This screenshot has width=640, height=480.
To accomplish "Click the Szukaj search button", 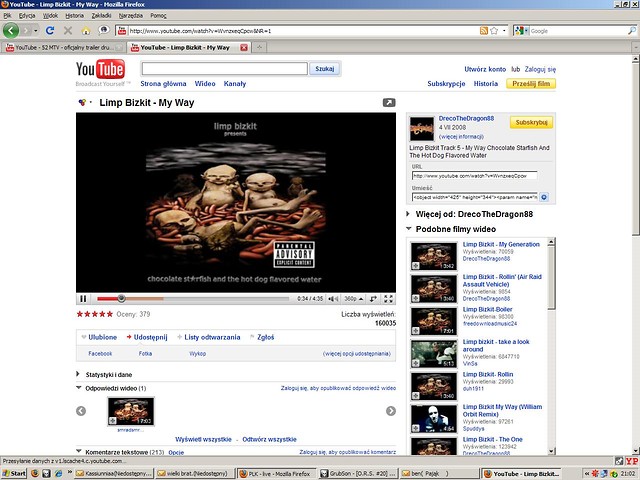I will (x=325, y=69).
